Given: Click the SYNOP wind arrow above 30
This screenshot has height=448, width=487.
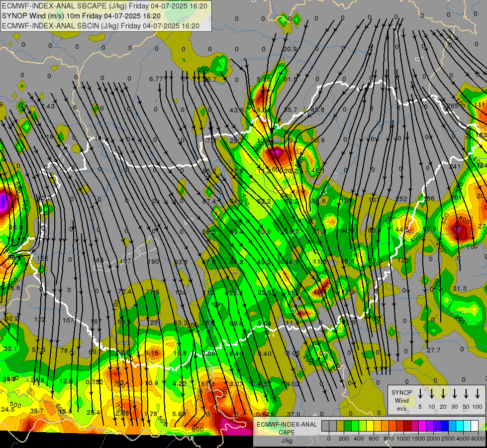Looking at the screenshot, I should coord(454,393).
